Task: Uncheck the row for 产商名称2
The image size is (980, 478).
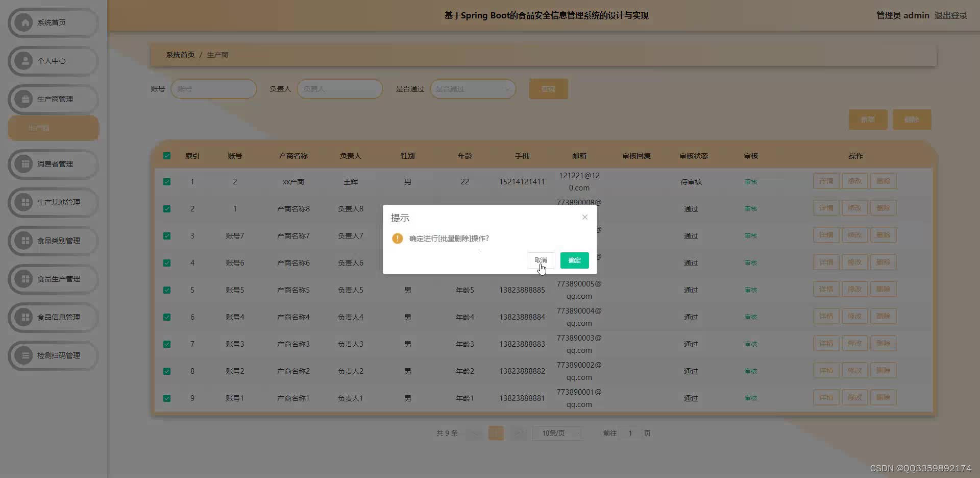Action: [x=167, y=371]
